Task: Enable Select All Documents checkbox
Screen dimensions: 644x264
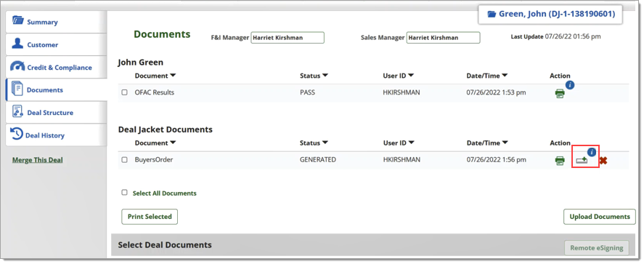Action: pyautogui.click(x=124, y=193)
